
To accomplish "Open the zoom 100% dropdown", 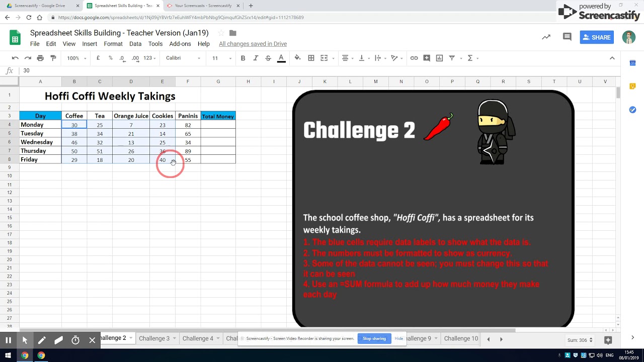I will (x=76, y=58).
